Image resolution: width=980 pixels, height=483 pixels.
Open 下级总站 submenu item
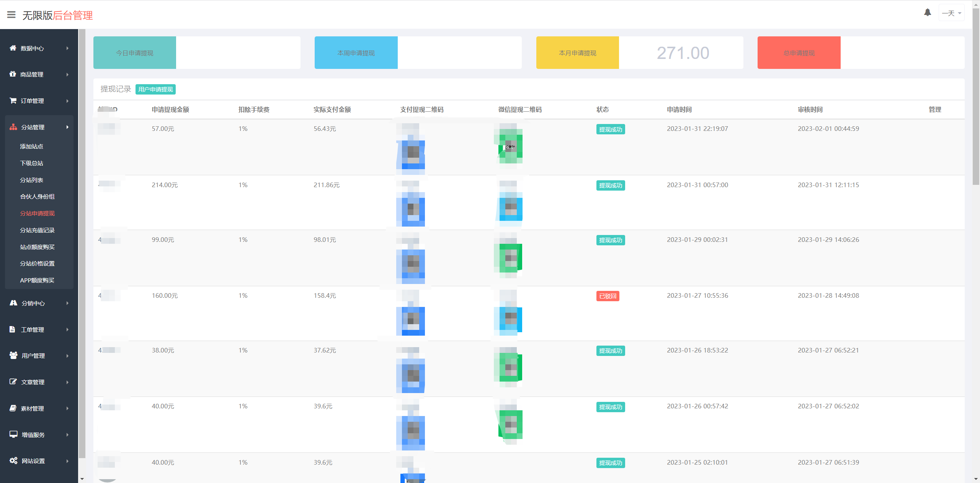[x=31, y=163]
